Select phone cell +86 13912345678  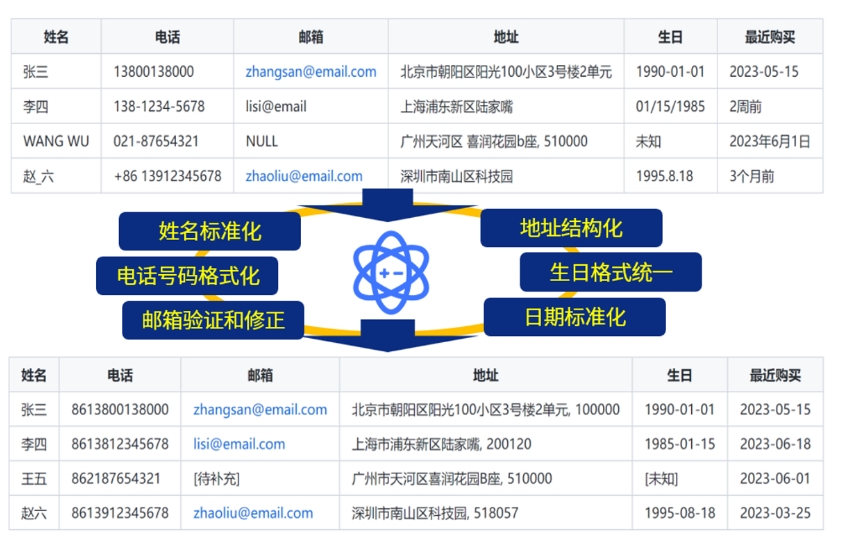click(x=167, y=176)
